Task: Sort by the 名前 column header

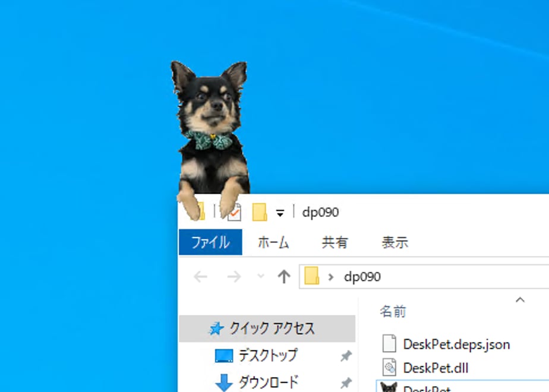Action: [393, 311]
